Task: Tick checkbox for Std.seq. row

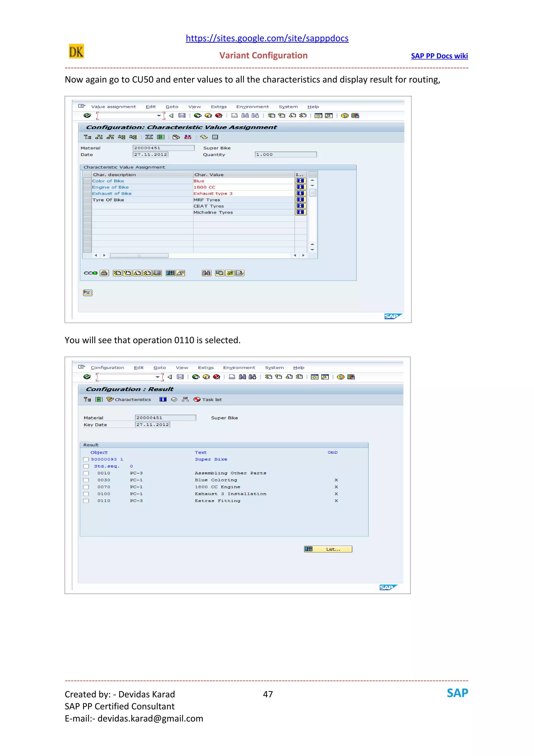Action: (x=86, y=467)
